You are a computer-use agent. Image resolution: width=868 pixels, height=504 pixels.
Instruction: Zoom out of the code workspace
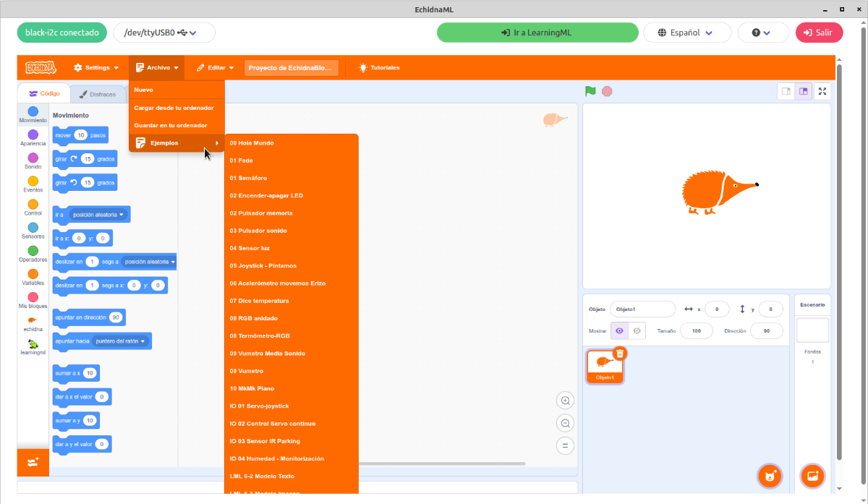(566, 424)
